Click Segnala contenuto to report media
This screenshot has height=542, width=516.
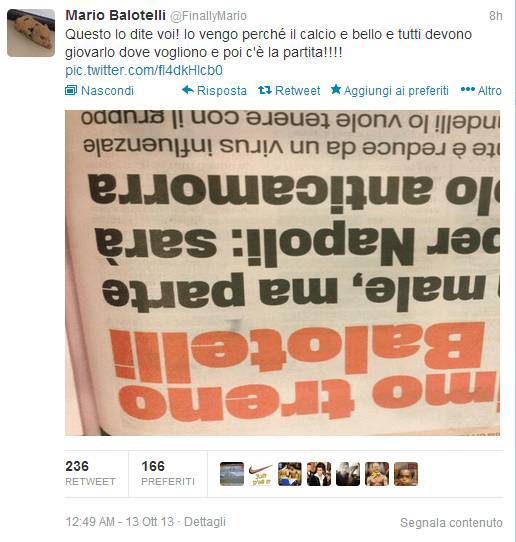(451, 523)
